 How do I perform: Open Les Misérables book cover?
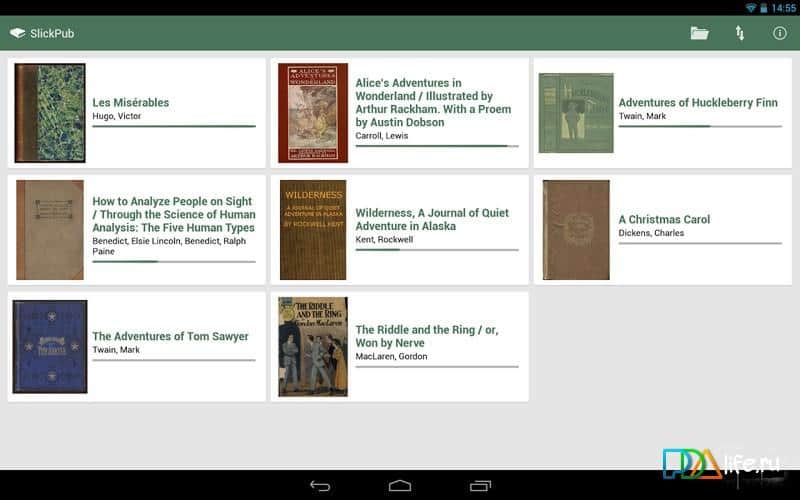tap(50, 113)
